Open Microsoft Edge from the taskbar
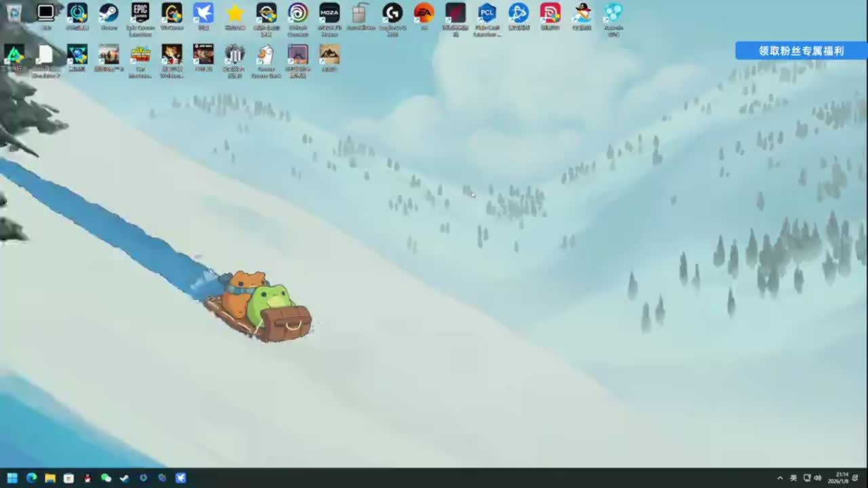 pyautogui.click(x=31, y=478)
